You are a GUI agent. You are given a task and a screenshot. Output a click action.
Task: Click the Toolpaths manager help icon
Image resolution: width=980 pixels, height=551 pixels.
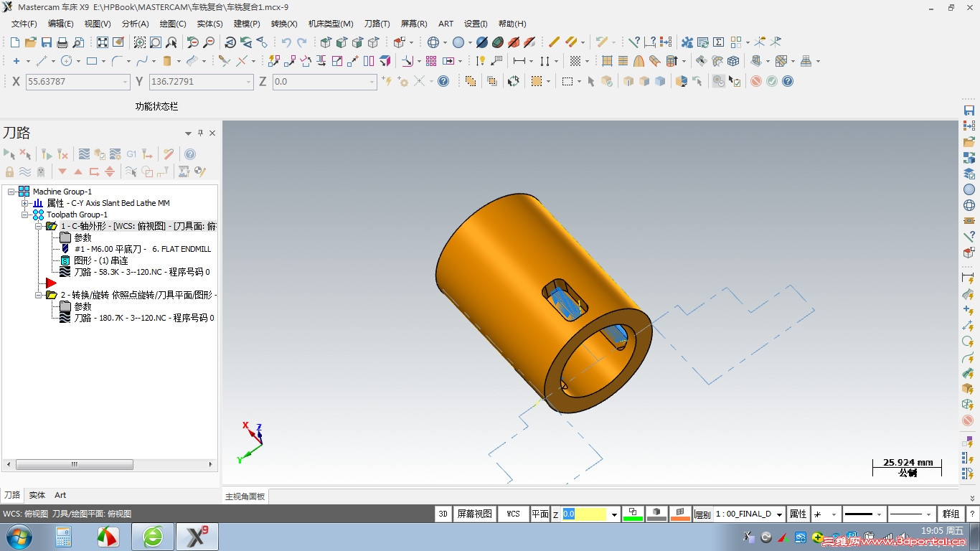[x=190, y=154]
